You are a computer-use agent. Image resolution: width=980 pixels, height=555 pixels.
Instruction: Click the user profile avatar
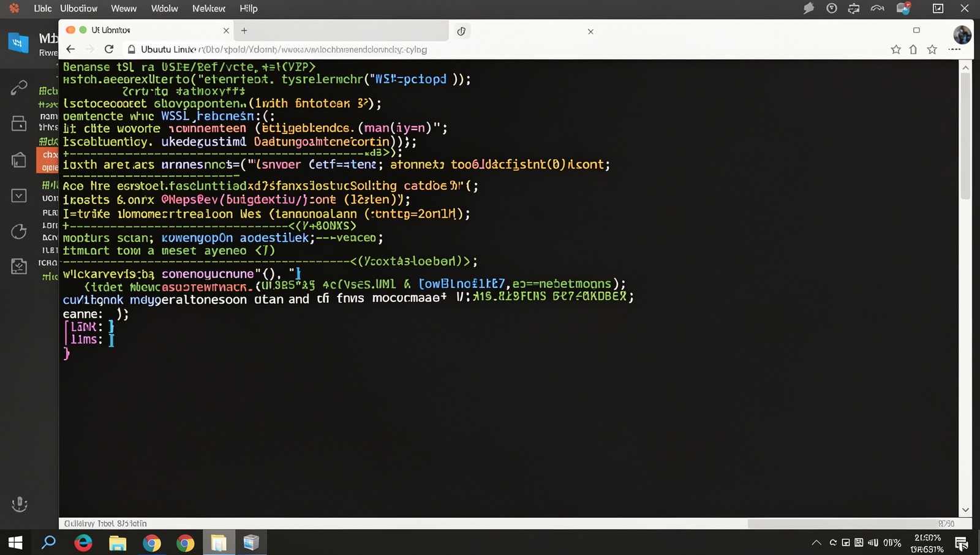[x=962, y=35]
